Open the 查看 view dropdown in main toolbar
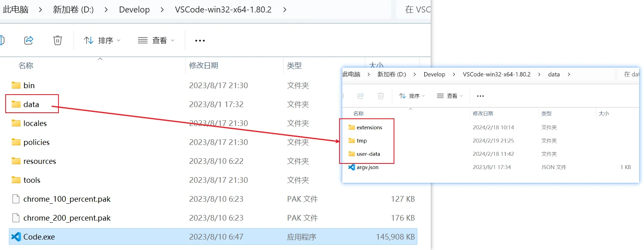Viewport: 644px width, 250px height. pyautogui.click(x=156, y=40)
